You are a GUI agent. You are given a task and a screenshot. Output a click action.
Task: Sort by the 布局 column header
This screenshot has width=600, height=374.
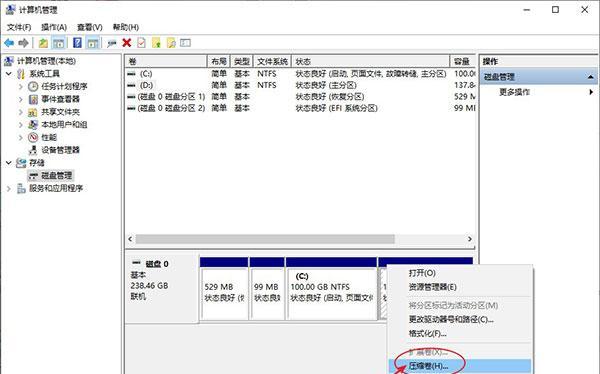(x=218, y=61)
